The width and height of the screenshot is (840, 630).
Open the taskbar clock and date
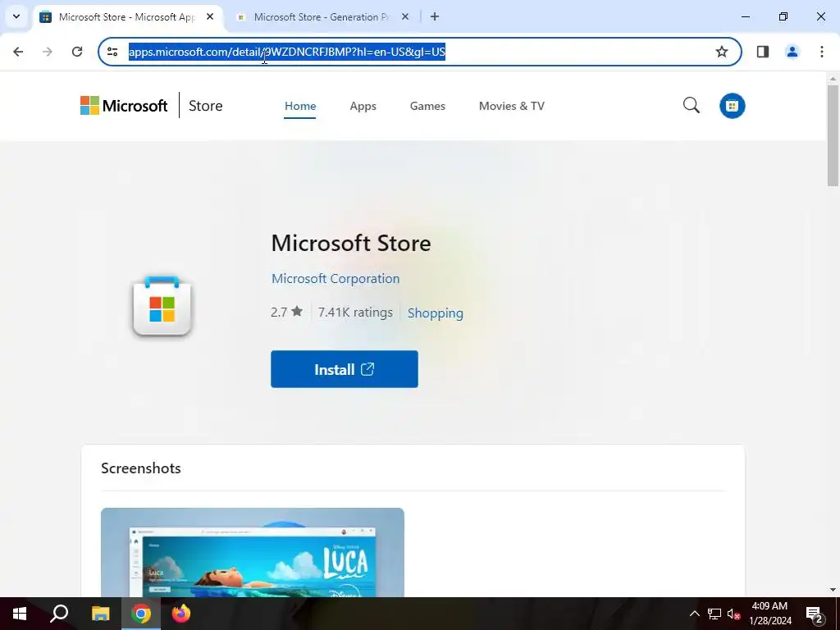point(769,614)
